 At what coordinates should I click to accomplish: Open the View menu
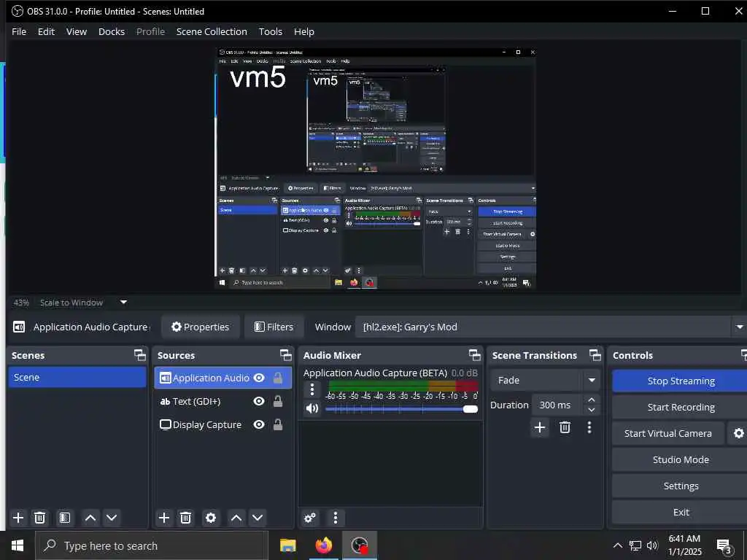pos(76,31)
